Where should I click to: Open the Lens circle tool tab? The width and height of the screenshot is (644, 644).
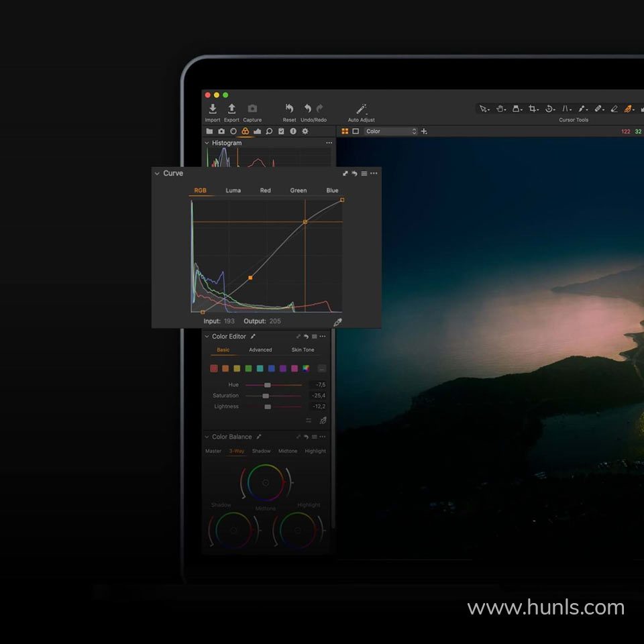tap(233, 131)
